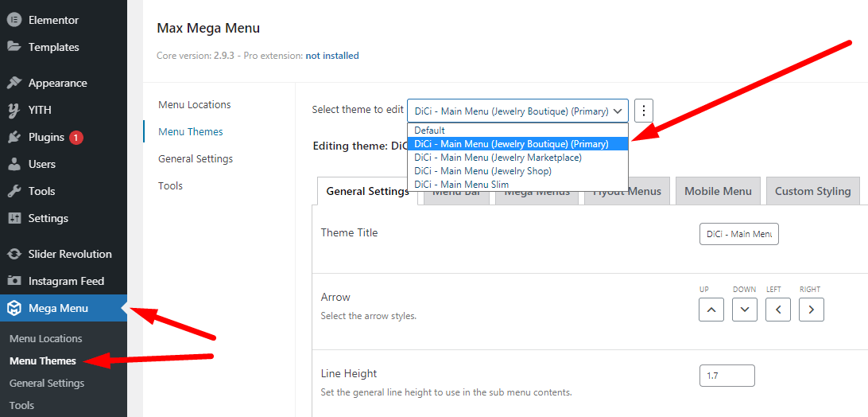Click the Settings sliders icon
This screenshot has height=417, width=868.
click(x=14, y=219)
